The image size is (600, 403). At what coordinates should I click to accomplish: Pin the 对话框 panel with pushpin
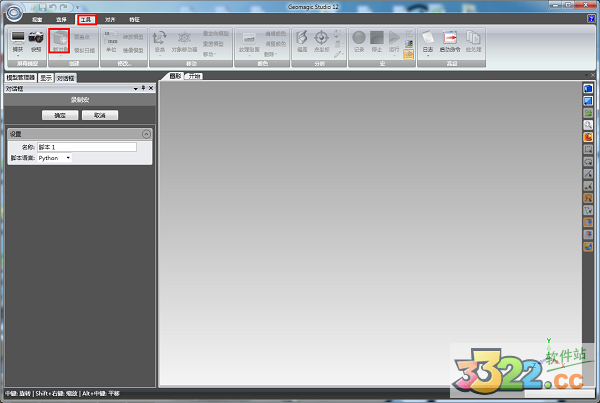(x=143, y=88)
